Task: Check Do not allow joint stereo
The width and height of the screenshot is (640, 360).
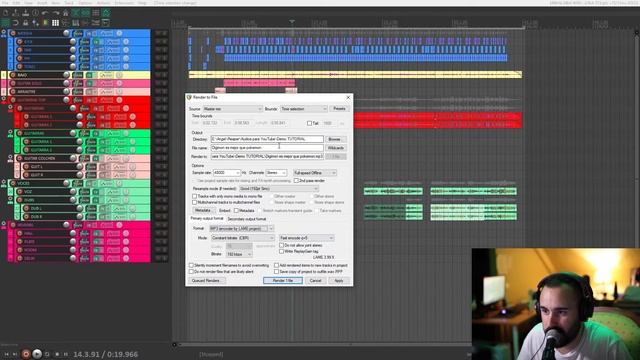Action: click(x=281, y=245)
